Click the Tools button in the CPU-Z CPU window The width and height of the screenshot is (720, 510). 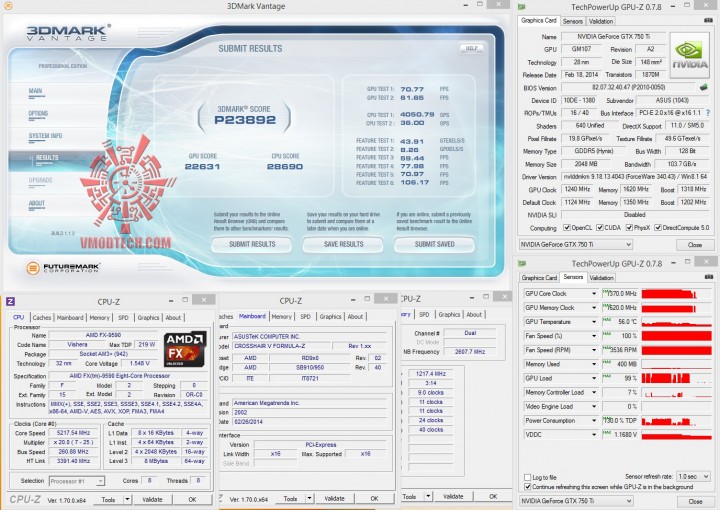(x=109, y=499)
